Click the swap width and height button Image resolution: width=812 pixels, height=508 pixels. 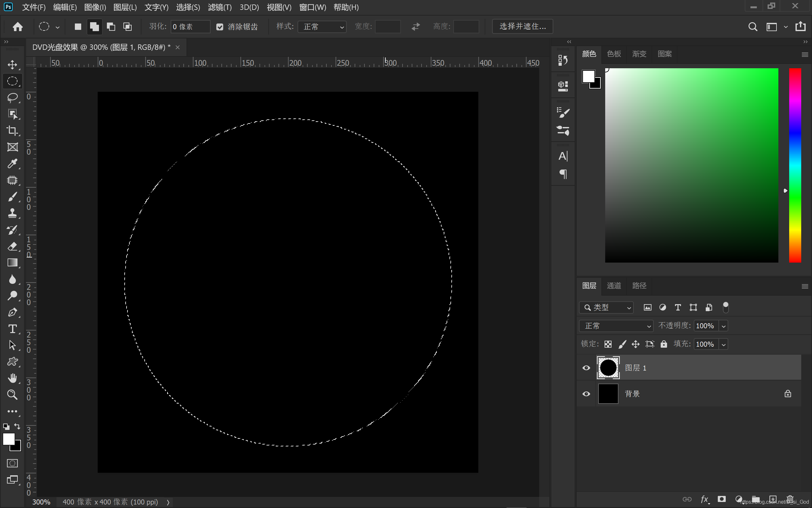[416, 27]
